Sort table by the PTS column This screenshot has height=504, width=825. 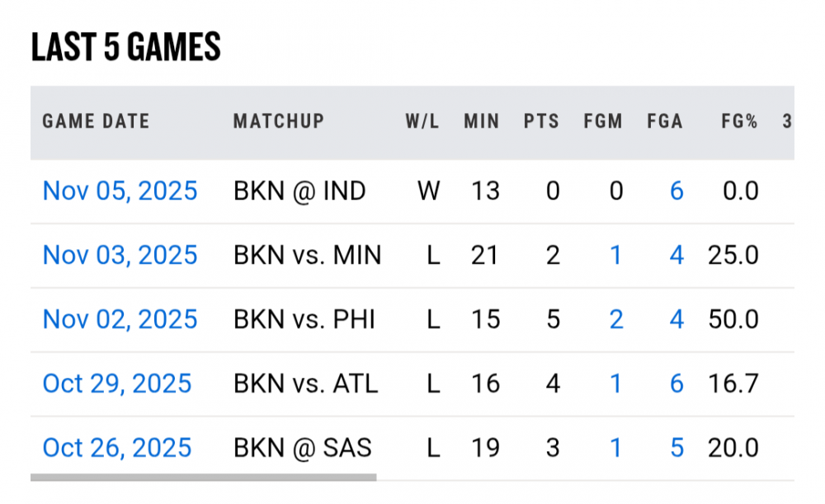541,122
